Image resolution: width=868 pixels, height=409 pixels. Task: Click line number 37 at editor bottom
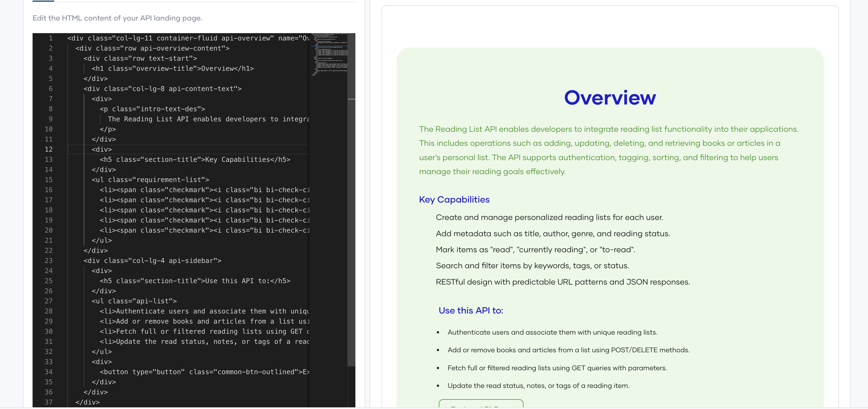(49, 402)
